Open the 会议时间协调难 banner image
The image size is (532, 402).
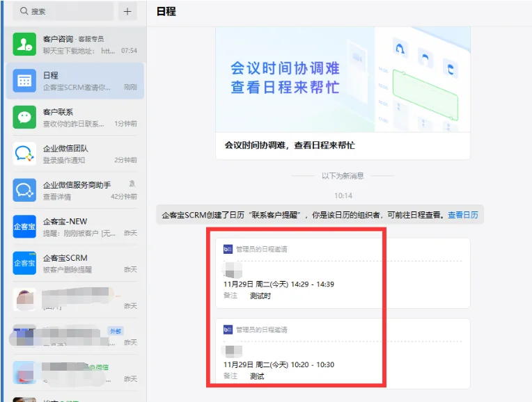pyautogui.click(x=343, y=80)
